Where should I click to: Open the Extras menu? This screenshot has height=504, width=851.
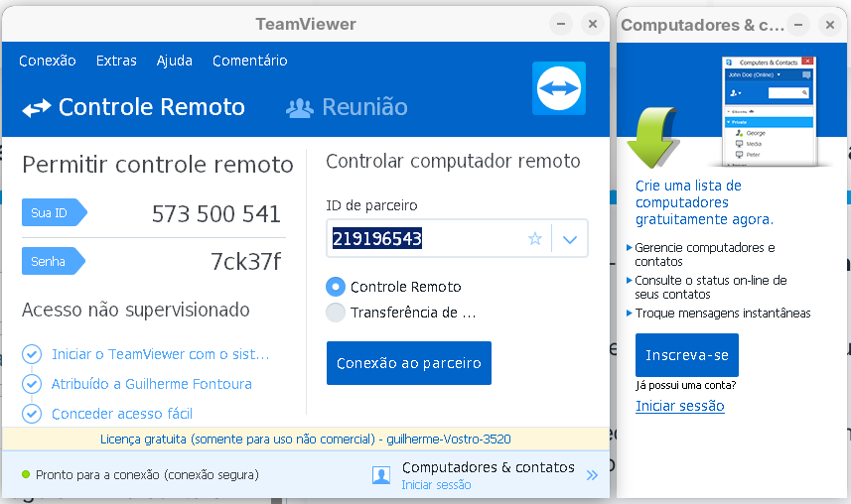click(116, 61)
